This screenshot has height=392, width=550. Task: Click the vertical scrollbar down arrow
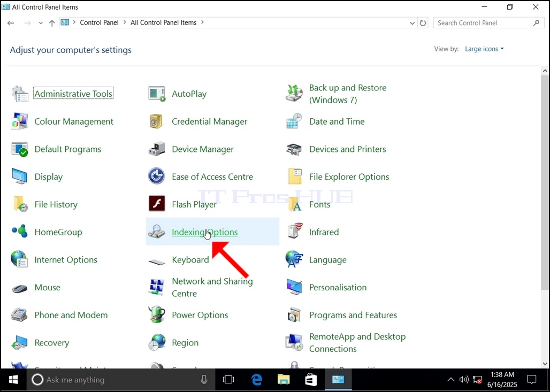[545, 364]
